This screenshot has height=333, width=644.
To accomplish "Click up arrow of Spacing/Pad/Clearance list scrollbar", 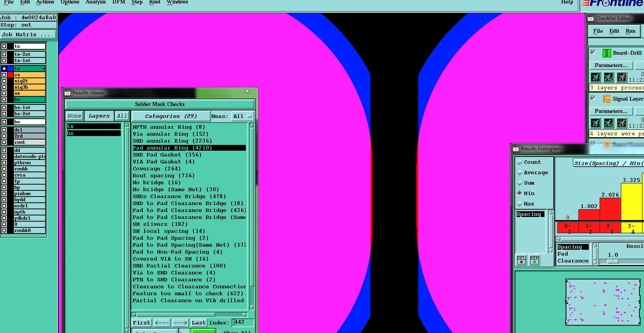I will pos(595,245).
